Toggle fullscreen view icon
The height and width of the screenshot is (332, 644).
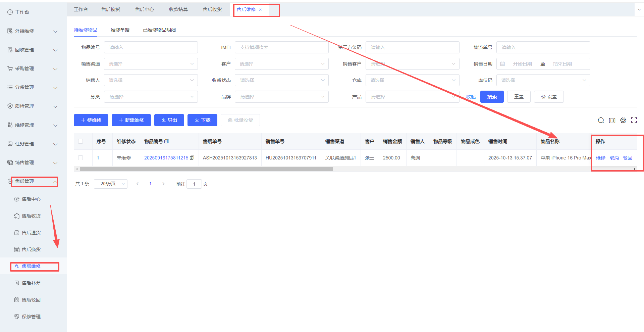click(634, 120)
